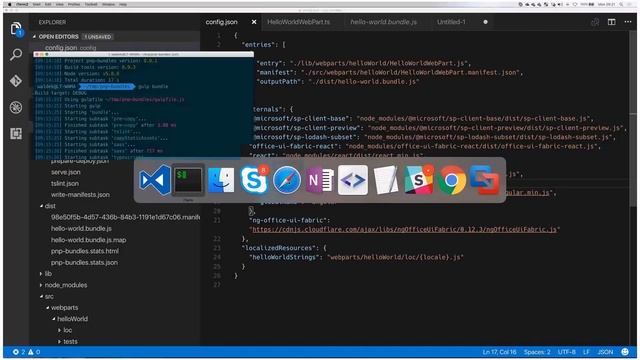Click the "entries" key in the editor
This screenshot has height=360, width=640.
[258, 44]
